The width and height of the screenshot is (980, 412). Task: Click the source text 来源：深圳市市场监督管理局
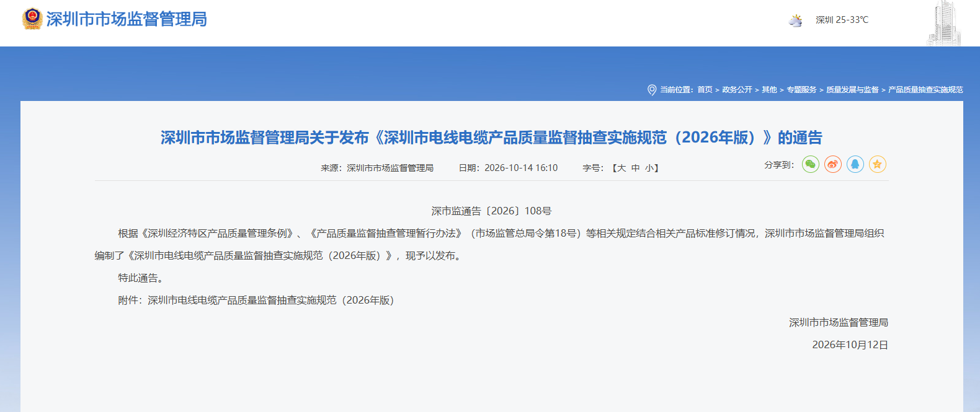click(377, 168)
